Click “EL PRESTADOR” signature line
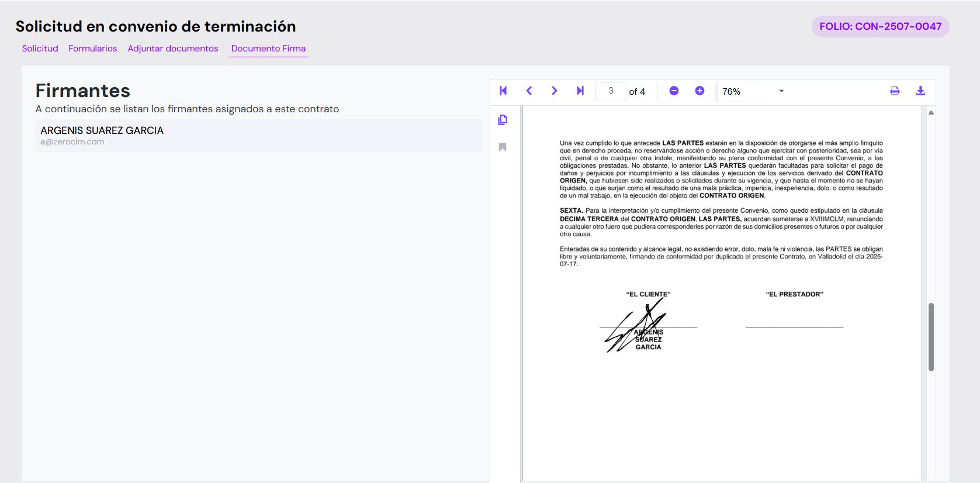980x483 pixels. (x=794, y=327)
